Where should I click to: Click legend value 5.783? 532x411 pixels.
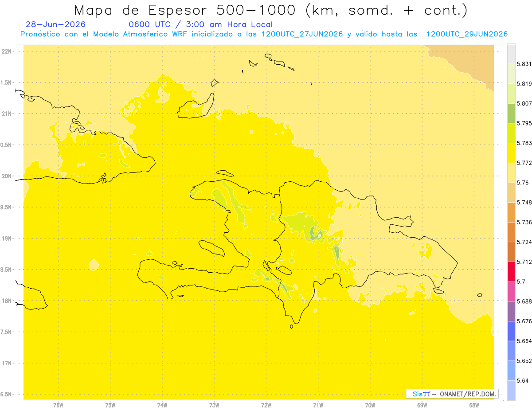[x=524, y=143]
